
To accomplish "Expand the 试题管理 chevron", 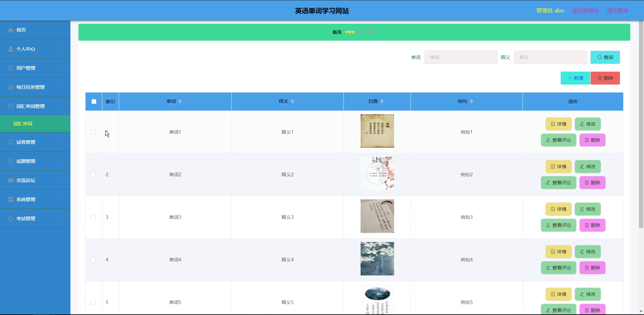I will [x=62, y=161].
